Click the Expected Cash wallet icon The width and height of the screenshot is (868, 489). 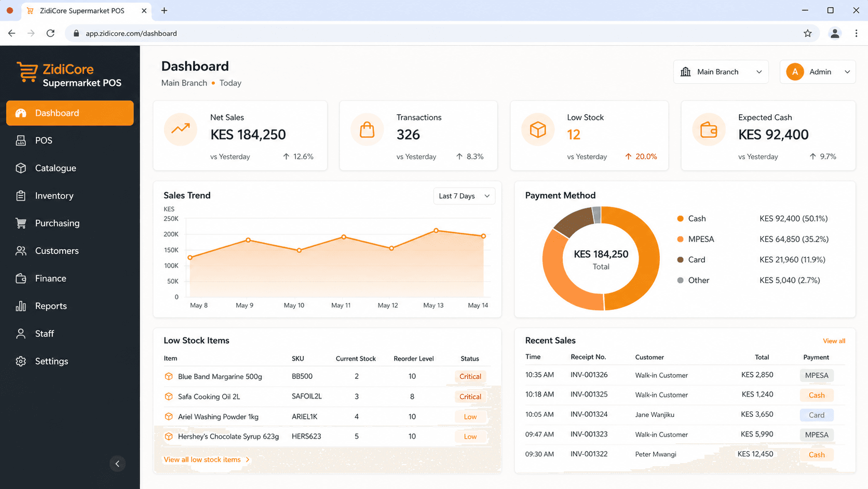pos(709,129)
